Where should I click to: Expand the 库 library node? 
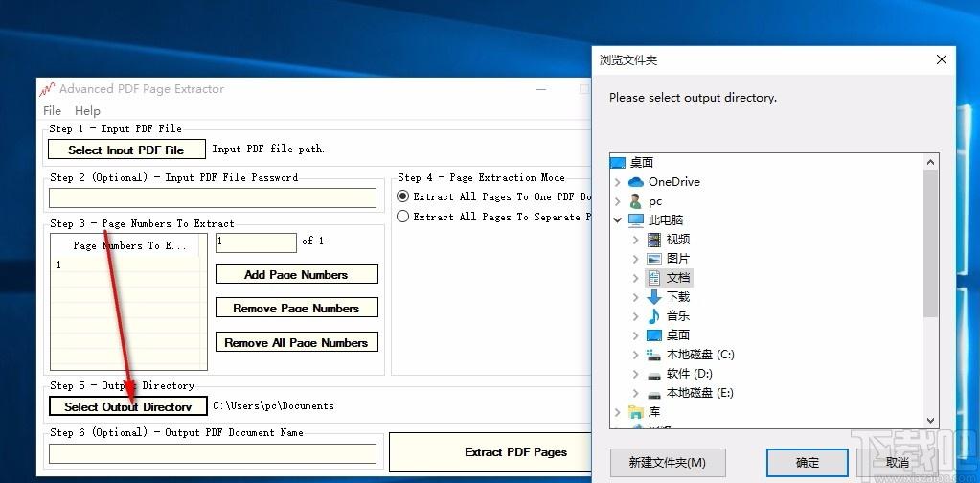[618, 412]
